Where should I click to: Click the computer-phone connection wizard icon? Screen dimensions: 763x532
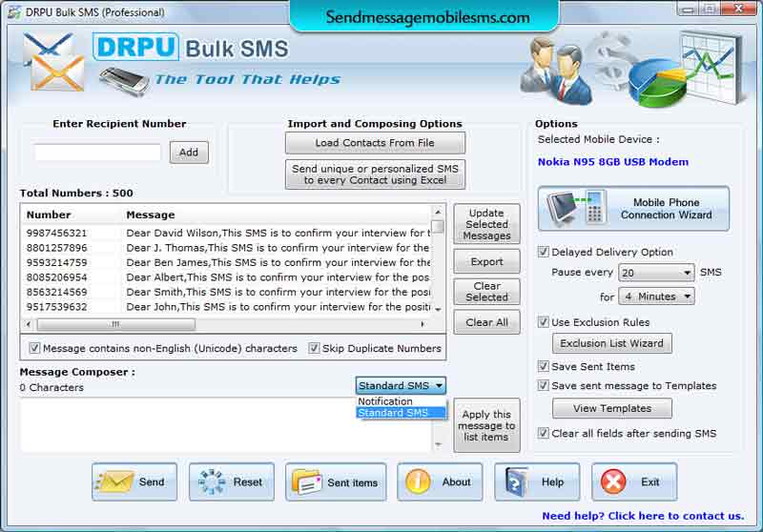pos(576,209)
